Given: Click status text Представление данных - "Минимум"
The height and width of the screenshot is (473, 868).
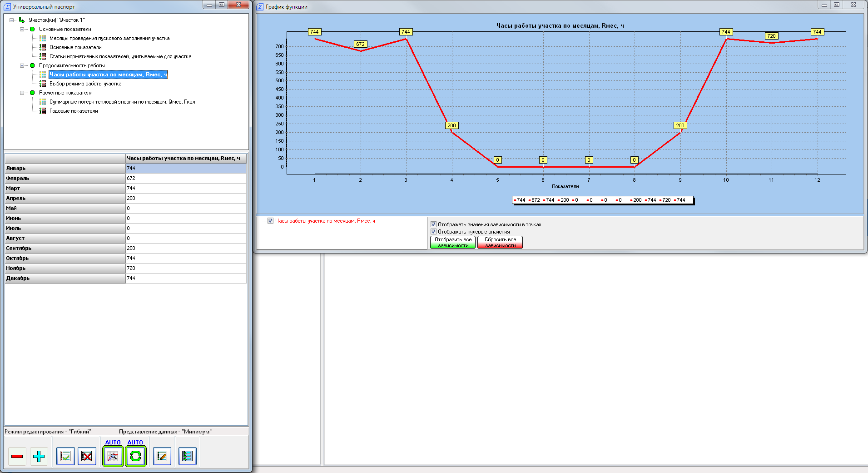Looking at the screenshot, I should pos(165,432).
